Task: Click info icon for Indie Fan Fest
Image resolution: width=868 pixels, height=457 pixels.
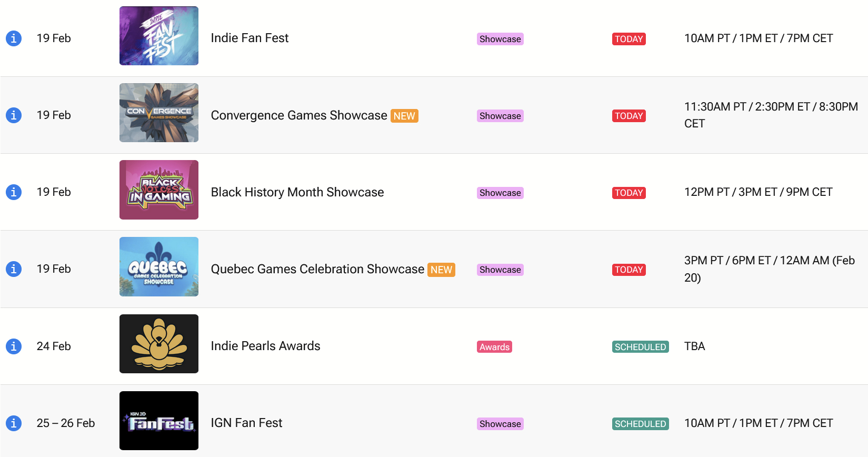Action: pyautogui.click(x=14, y=38)
